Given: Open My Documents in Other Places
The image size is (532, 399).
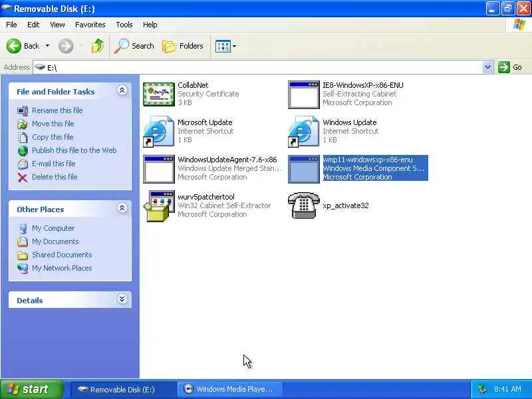Looking at the screenshot, I should (x=55, y=241).
